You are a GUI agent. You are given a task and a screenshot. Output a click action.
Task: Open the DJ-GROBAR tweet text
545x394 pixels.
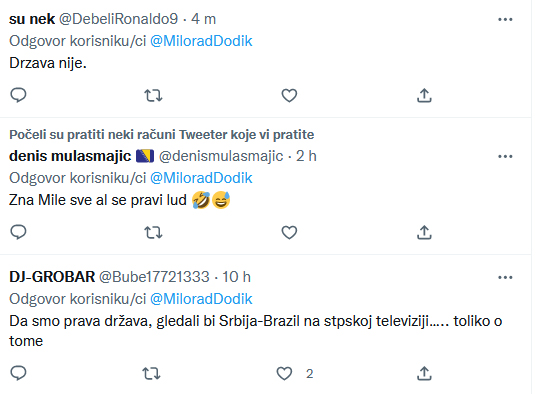[x=255, y=330]
